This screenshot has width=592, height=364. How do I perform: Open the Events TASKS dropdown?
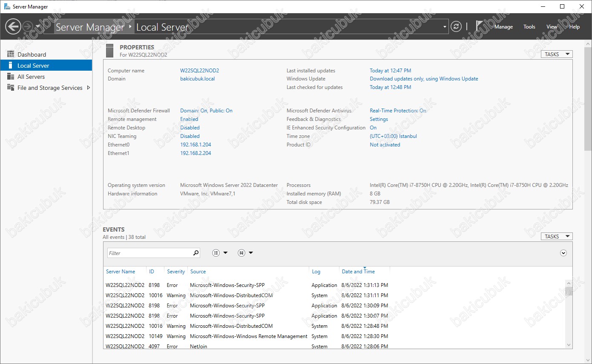[x=557, y=236]
